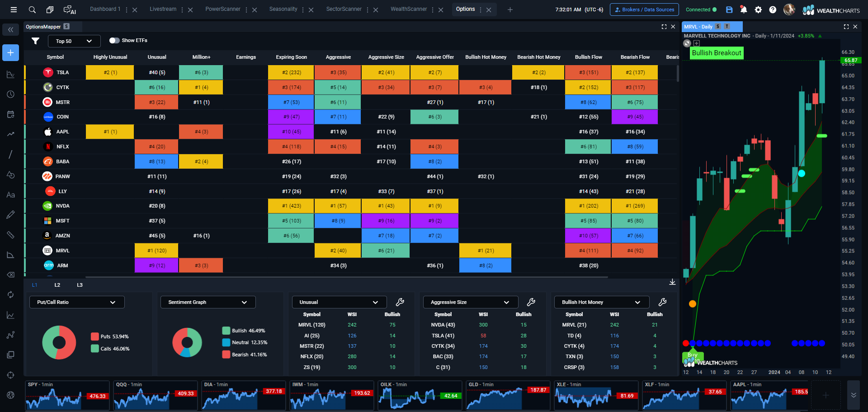Screen dimensions: 868x412
Task: Select the shapes drawing tool
Action: pos(10,175)
